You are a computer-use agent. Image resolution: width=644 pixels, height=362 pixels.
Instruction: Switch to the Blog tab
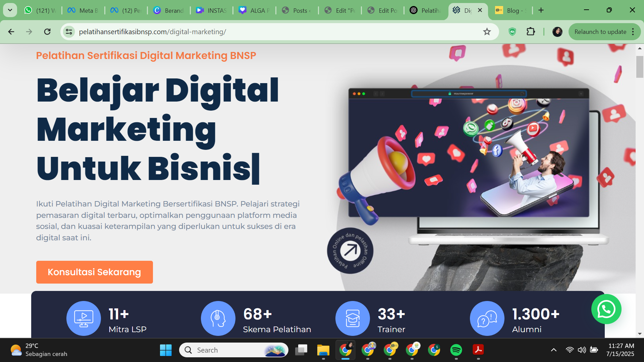click(510, 10)
